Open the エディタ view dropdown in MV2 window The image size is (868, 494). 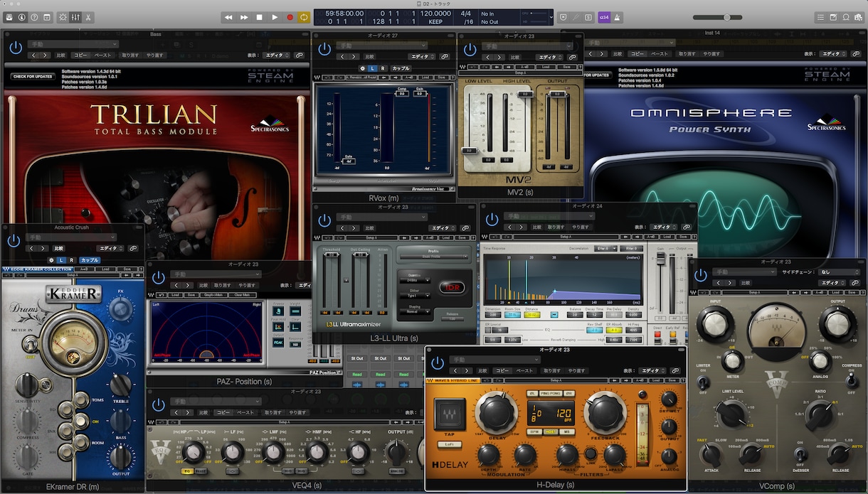[548, 57]
